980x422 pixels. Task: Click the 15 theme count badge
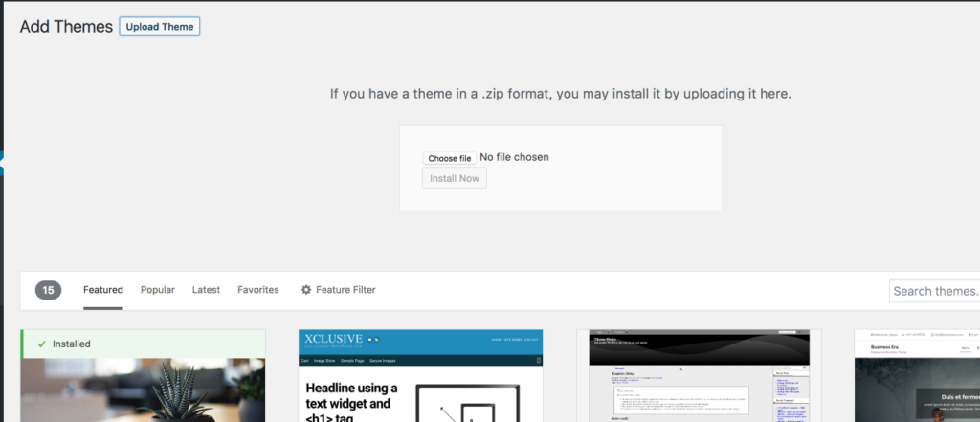[x=48, y=290]
